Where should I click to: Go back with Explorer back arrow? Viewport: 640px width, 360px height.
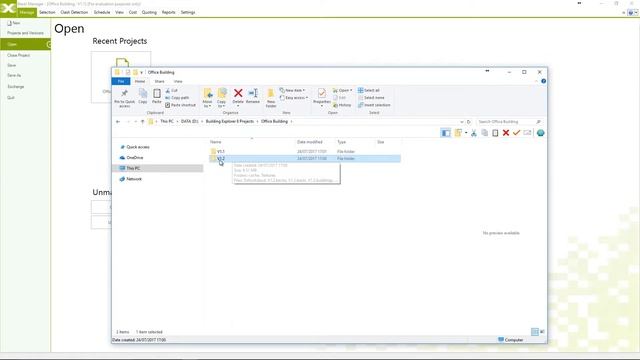point(118,122)
